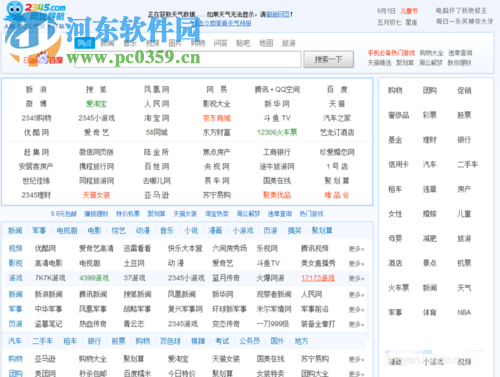
Task: Click 特价机票 in the promo strip
Action: click(128, 214)
